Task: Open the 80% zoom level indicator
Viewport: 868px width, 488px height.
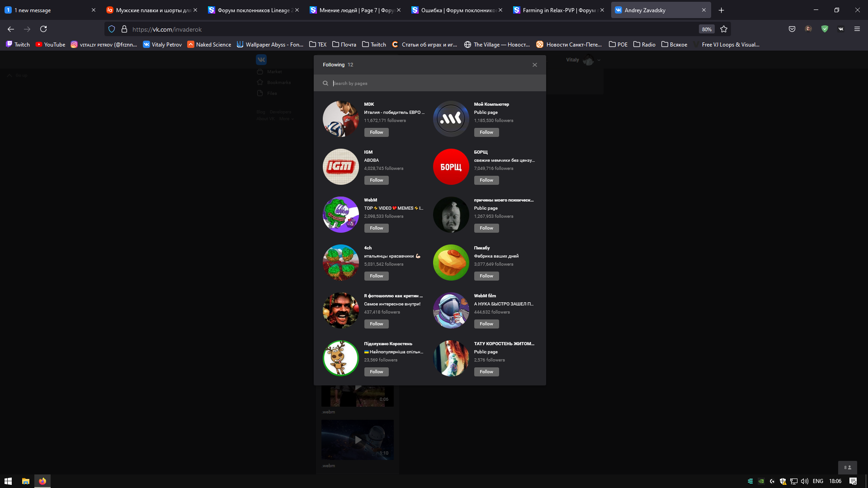Action: [x=706, y=29]
